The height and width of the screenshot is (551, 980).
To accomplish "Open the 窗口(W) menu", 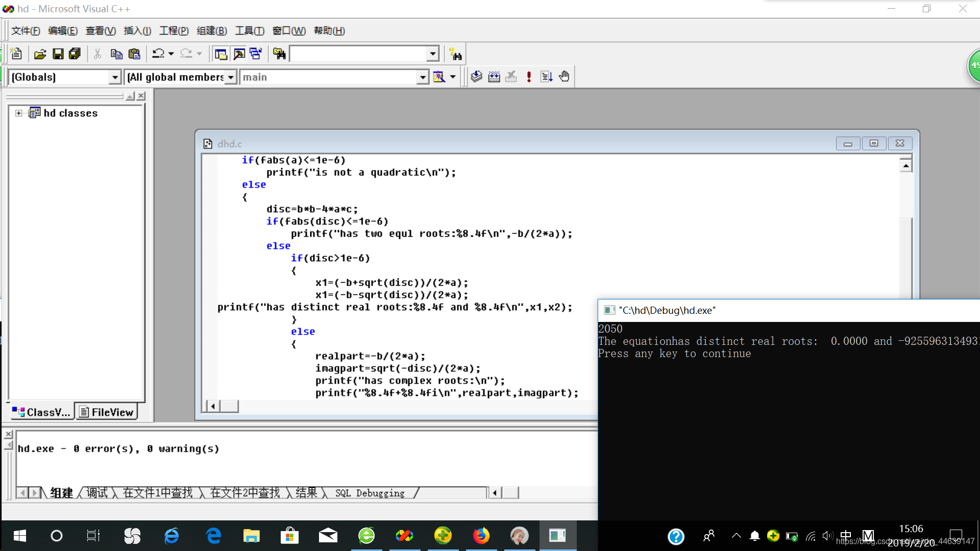I will click(x=289, y=31).
